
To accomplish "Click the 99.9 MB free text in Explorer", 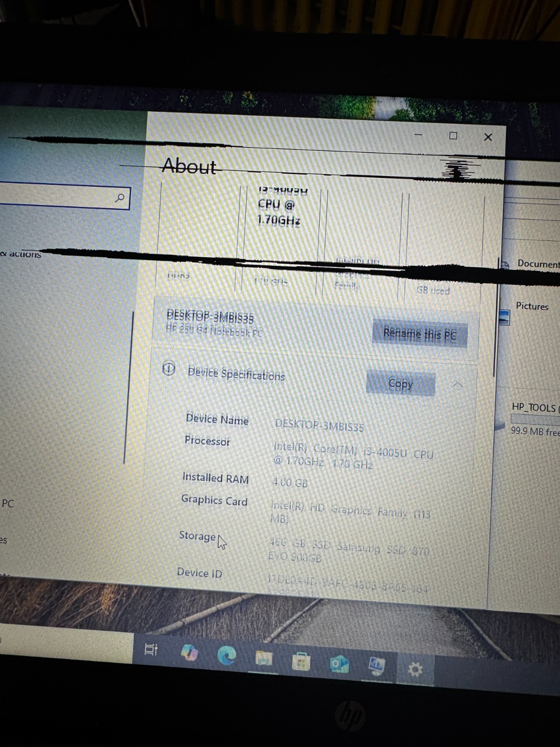I will [x=535, y=431].
